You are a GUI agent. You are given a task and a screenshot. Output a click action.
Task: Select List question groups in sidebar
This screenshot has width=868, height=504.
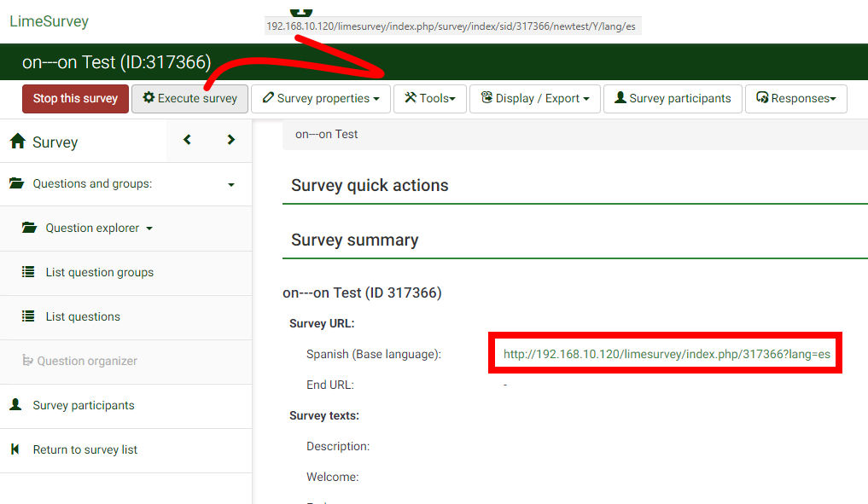point(99,273)
